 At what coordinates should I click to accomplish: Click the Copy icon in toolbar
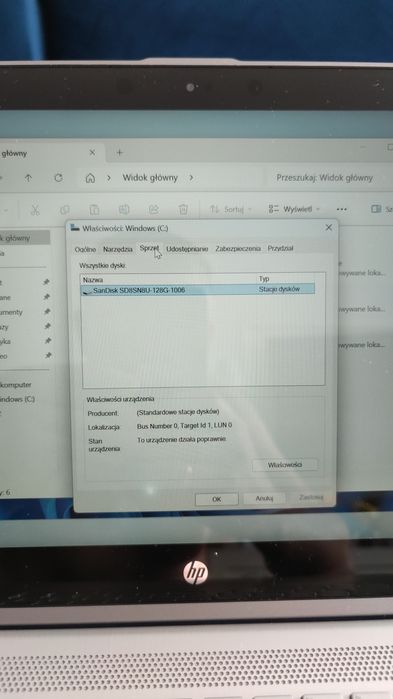click(x=65, y=209)
